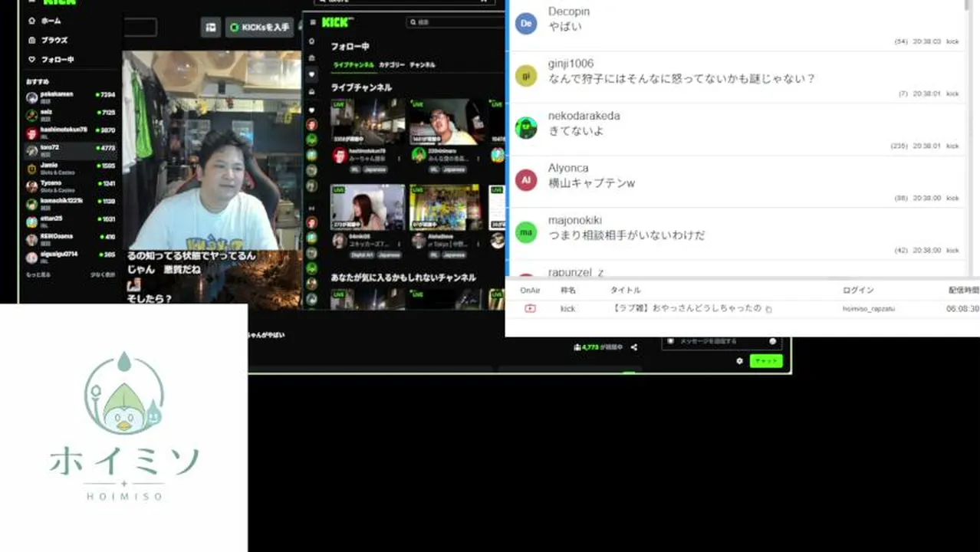Open recommended channel ettan25
The height and width of the screenshot is (552, 980).
[x=70, y=221]
